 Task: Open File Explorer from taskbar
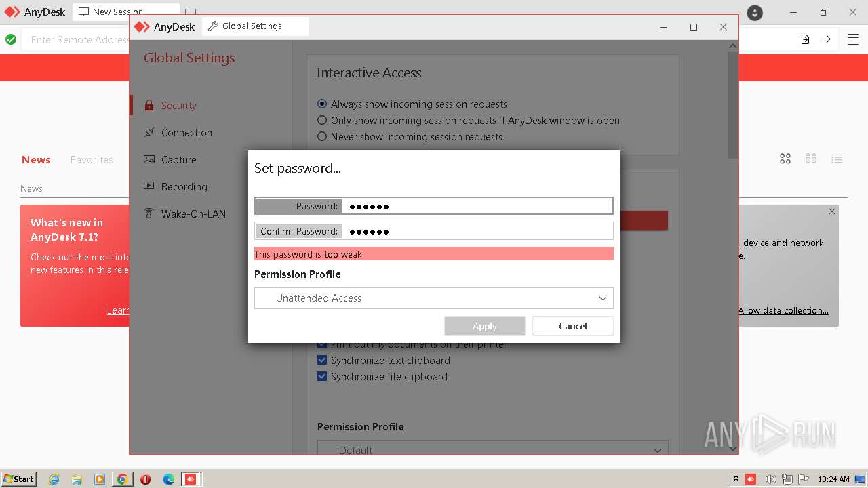77,479
